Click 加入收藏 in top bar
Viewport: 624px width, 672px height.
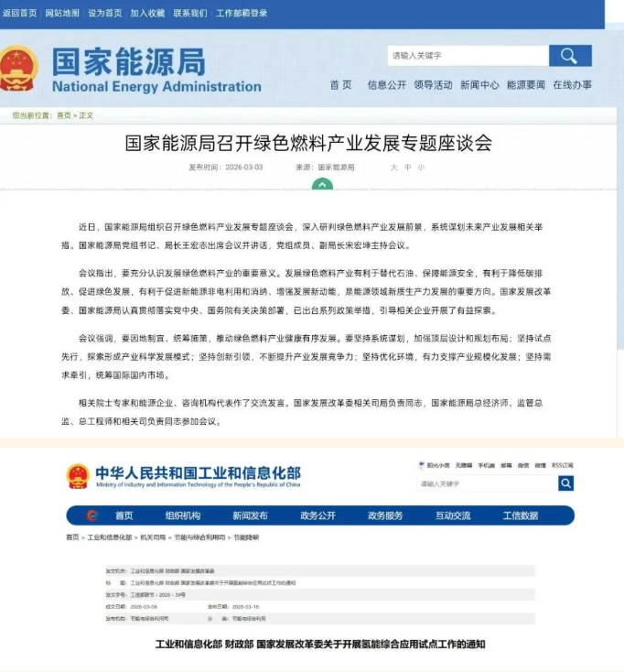[x=147, y=14]
